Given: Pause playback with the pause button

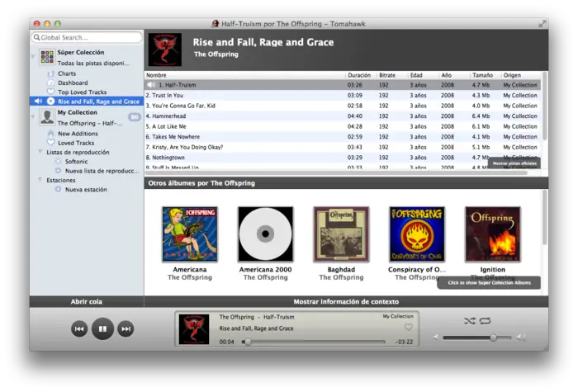Looking at the screenshot, I should pyautogui.click(x=102, y=328).
